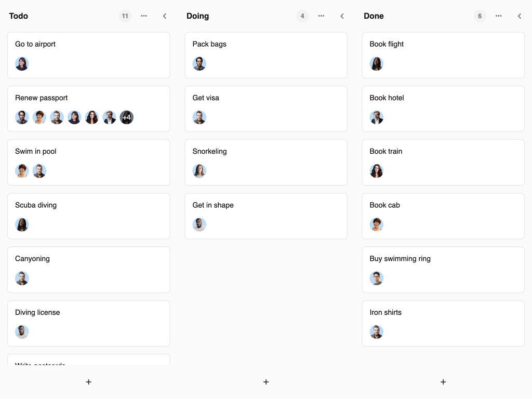532x399 pixels.
Task: Add a new card to Todo column
Action: [x=88, y=382]
